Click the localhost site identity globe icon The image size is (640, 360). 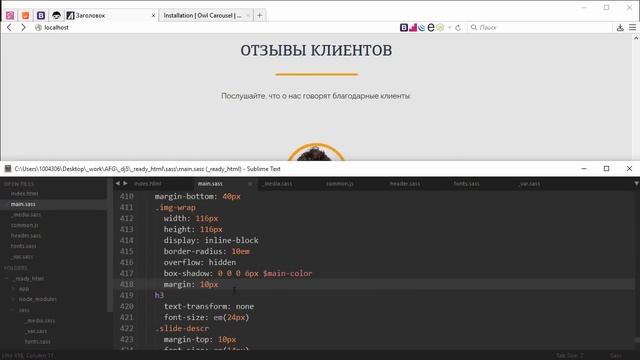(x=38, y=27)
